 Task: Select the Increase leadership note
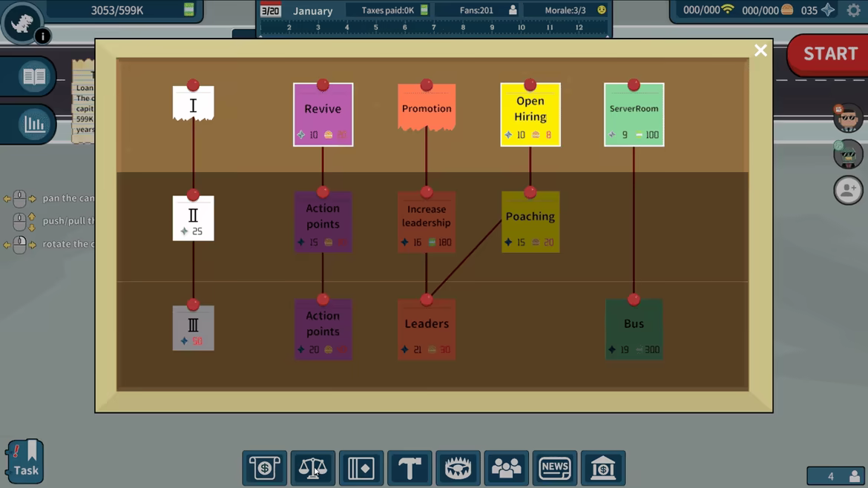(427, 222)
